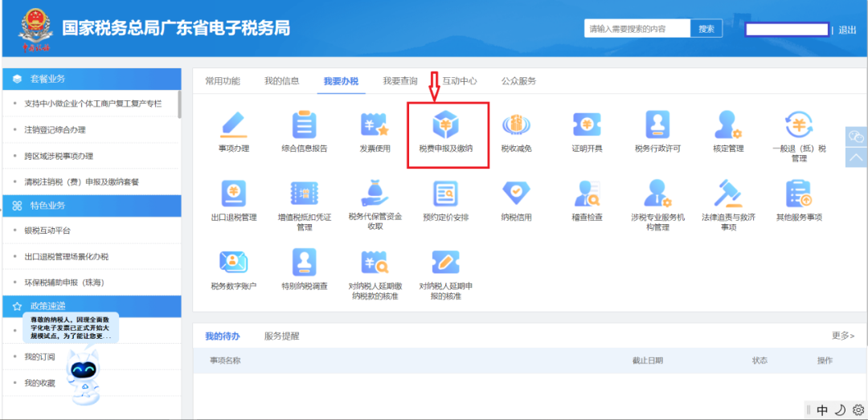Click the 事项名称 column header
This screenshot has height=420, width=868.
pyautogui.click(x=225, y=361)
